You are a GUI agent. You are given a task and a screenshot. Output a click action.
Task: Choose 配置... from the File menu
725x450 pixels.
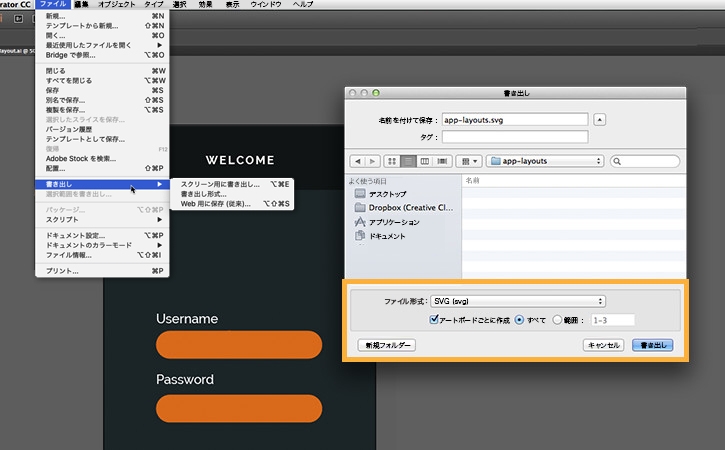tap(102, 168)
